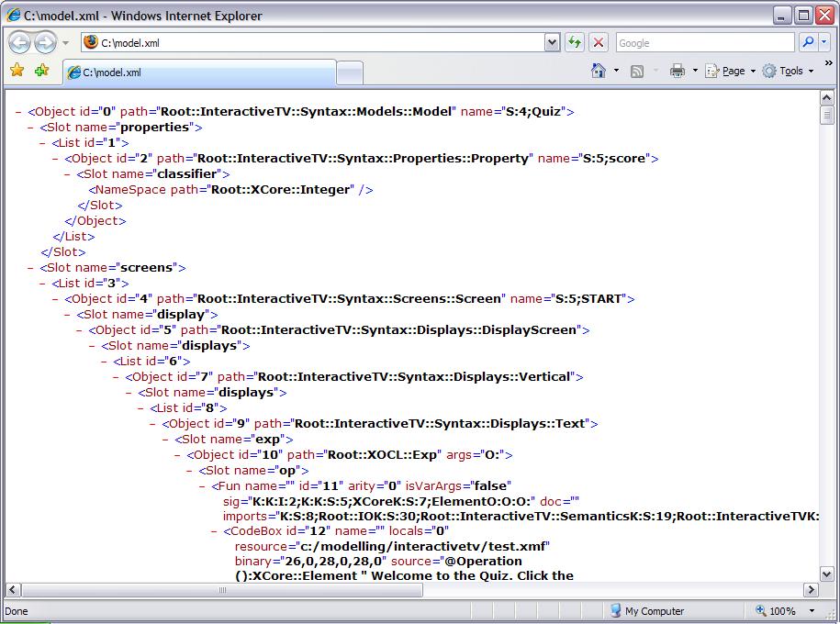Collapse the Slot name="op" node
This screenshot has width=840, height=624.
(x=190, y=471)
